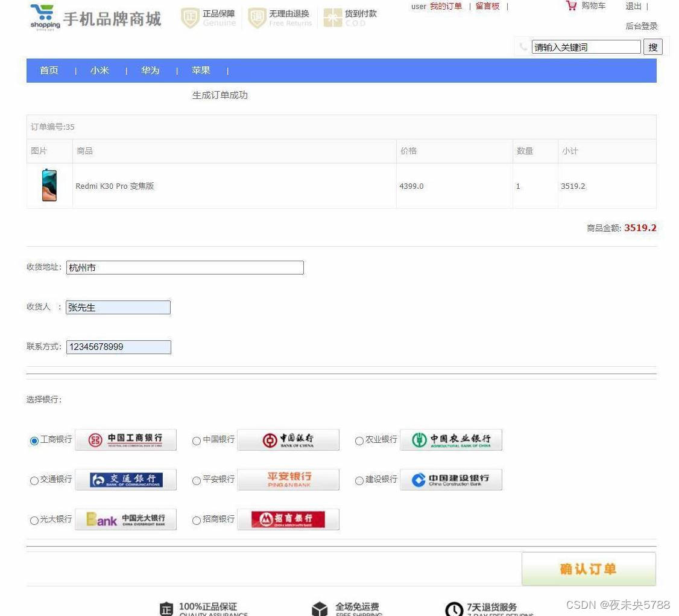679x616 pixels.
Task: Click the 收货人 recipient input field
Action: [118, 307]
